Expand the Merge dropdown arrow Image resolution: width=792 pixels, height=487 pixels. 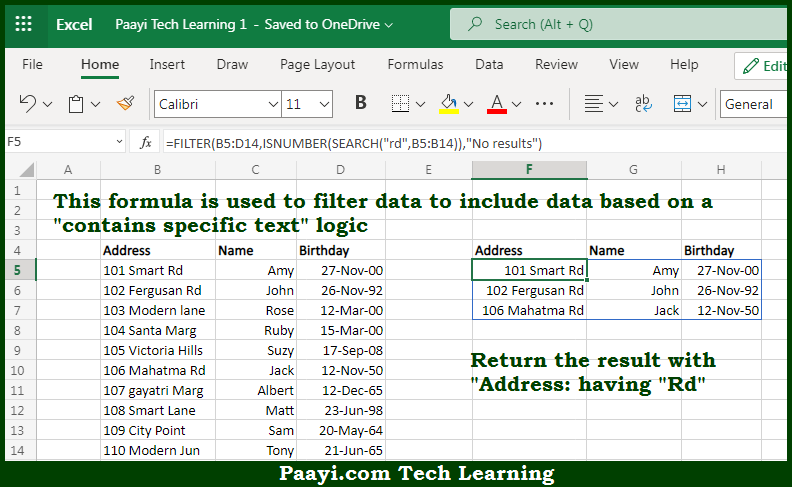pos(702,105)
